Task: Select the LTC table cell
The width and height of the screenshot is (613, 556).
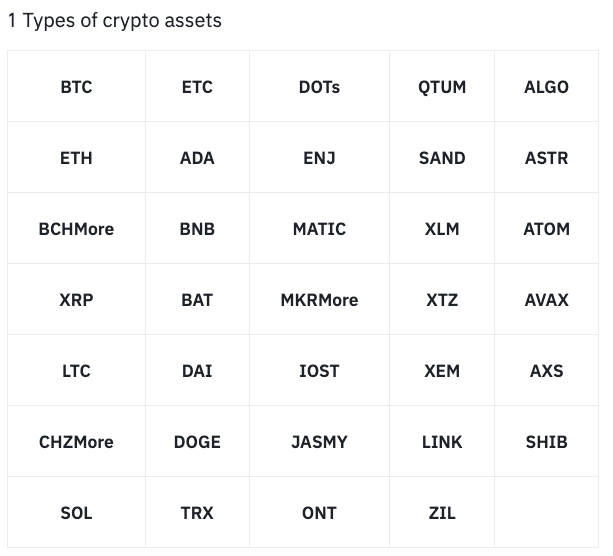Action: click(x=76, y=371)
